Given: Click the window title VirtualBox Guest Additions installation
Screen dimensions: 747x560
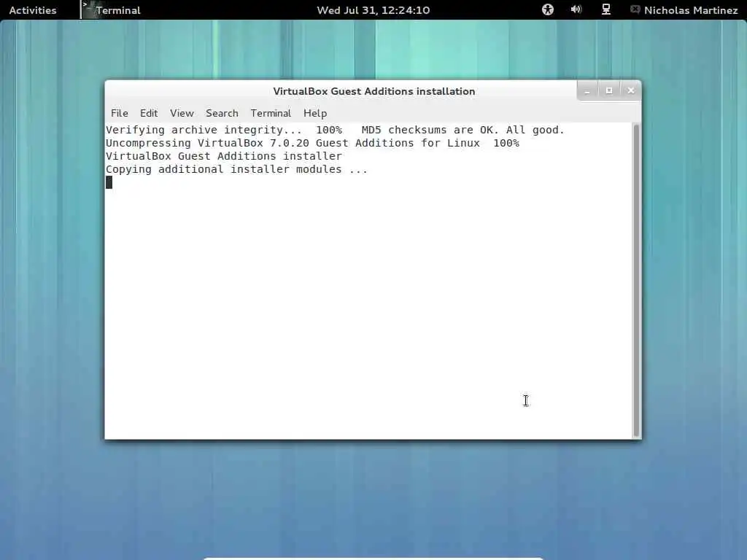Looking at the screenshot, I should point(374,91).
